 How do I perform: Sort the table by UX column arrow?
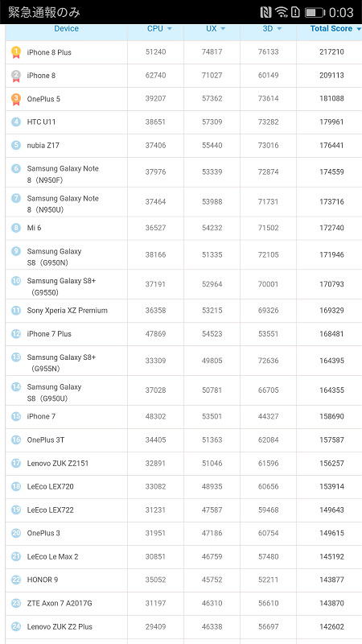coord(223,29)
